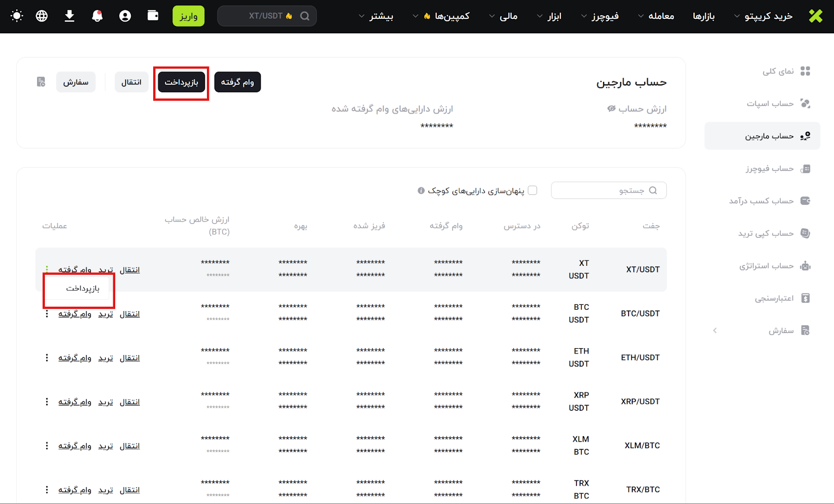Select حساب اسپات in the sidebar

pyautogui.click(x=770, y=104)
